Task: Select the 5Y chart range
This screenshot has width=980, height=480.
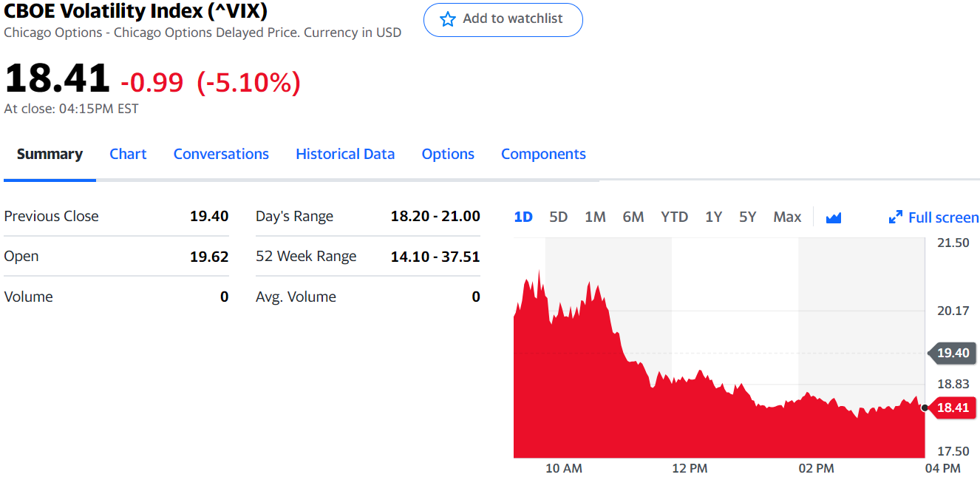Action: click(748, 217)
